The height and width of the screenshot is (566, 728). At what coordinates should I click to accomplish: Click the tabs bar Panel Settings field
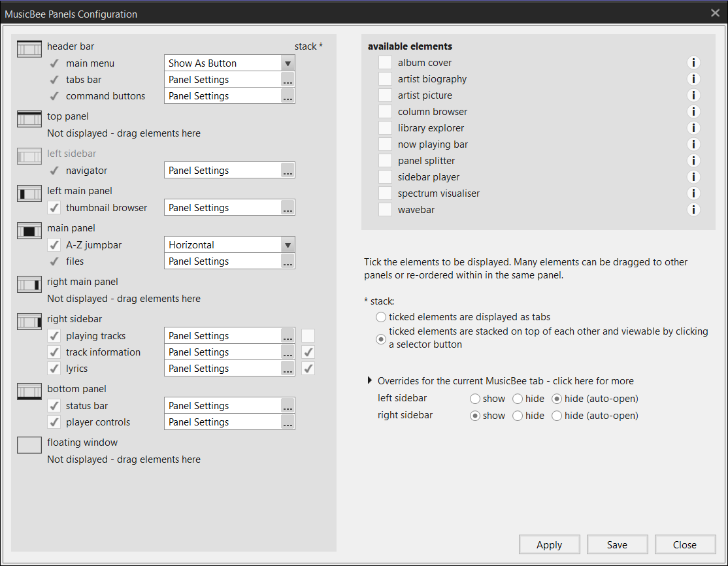point(229,80)
